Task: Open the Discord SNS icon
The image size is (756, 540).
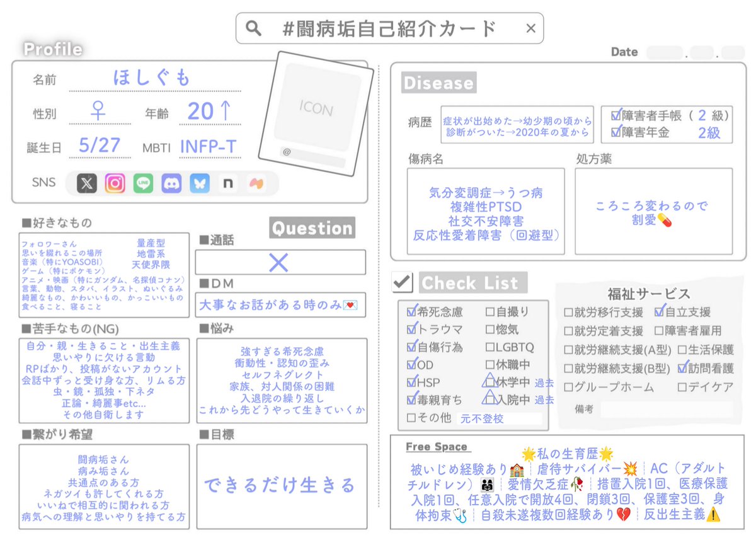Action: tap(171, 183)
